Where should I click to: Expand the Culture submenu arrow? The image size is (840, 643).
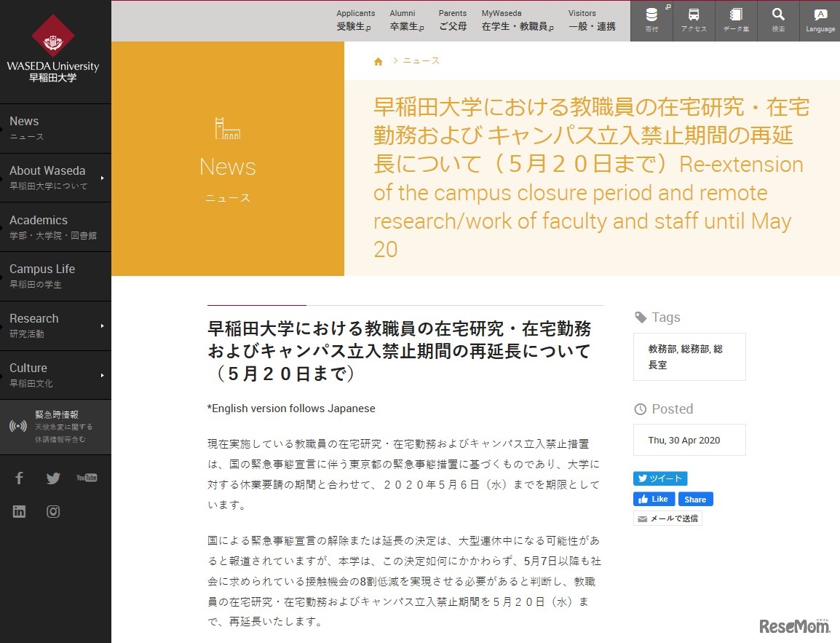click(103, 375)
